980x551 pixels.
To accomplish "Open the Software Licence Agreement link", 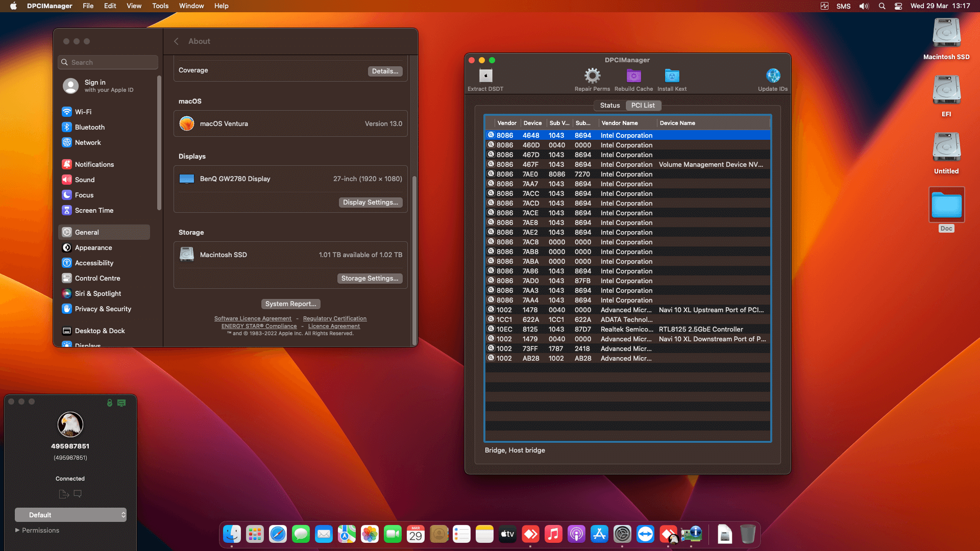I will tap(253, 318).
